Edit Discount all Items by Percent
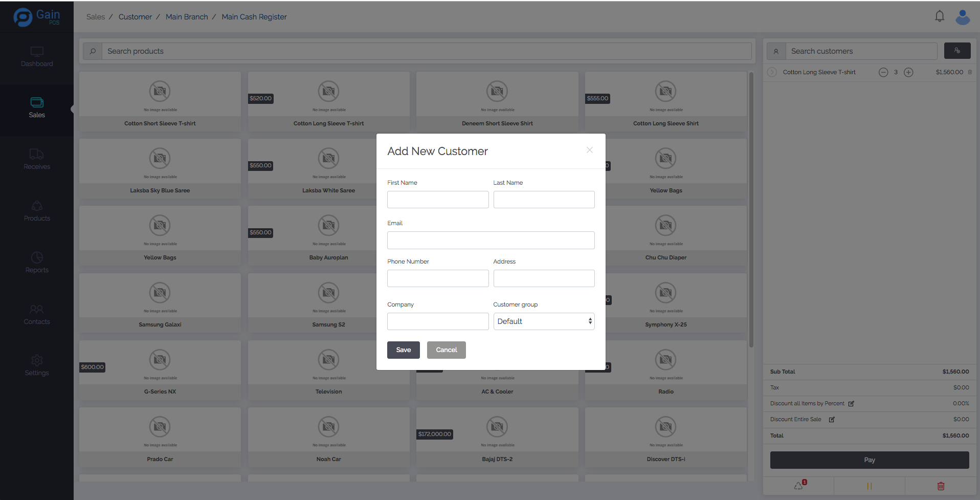 tap(851, 404)
